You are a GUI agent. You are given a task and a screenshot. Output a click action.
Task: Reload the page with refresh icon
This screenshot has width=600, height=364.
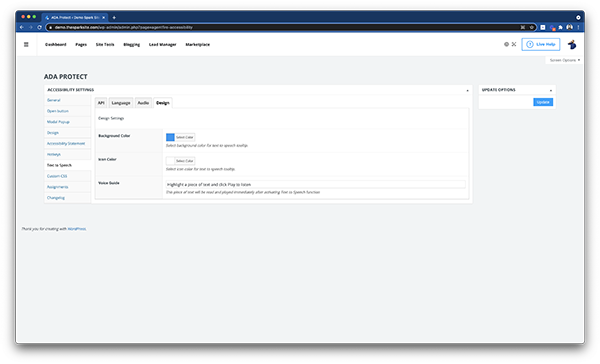point(39,27)
